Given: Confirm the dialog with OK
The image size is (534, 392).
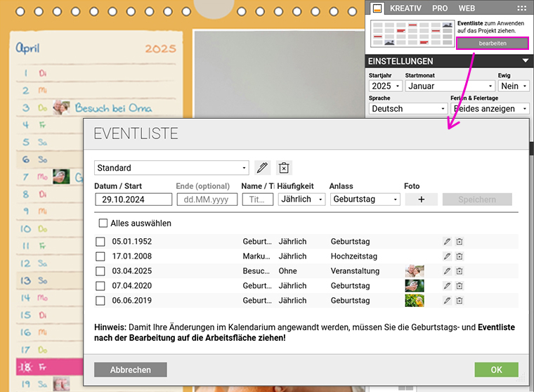Looking at the screenshot, I should 496,370.
